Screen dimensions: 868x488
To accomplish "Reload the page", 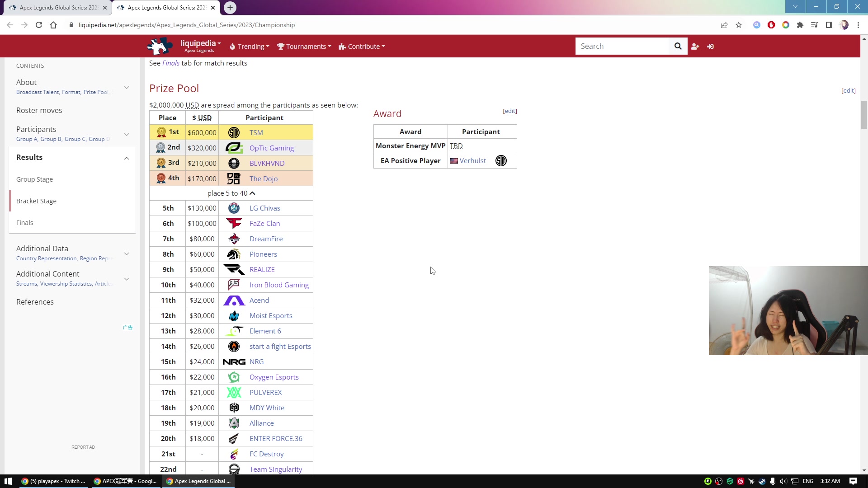I will [39, 25].
